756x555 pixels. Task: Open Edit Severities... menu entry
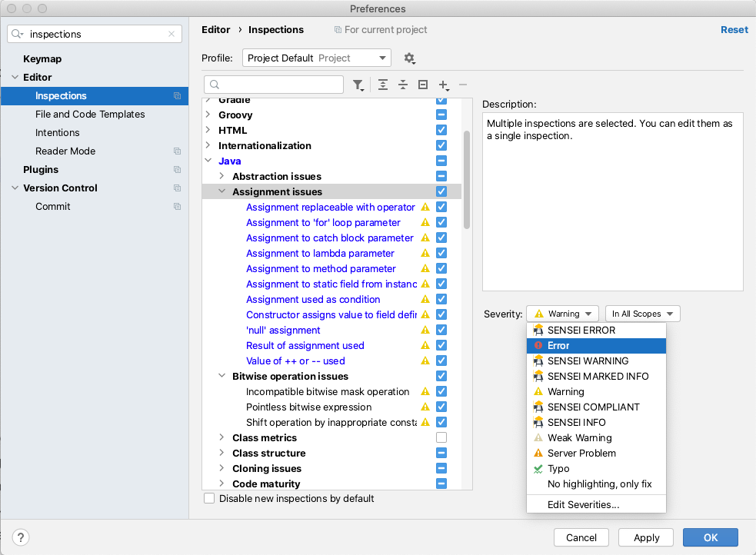pyautogui.click(x=596, y=504)
